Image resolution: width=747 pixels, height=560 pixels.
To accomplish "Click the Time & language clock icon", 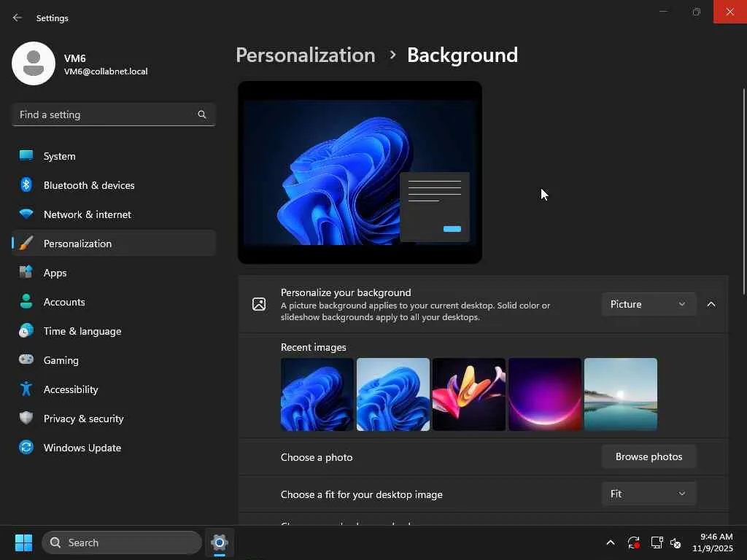I will (26, 330).
